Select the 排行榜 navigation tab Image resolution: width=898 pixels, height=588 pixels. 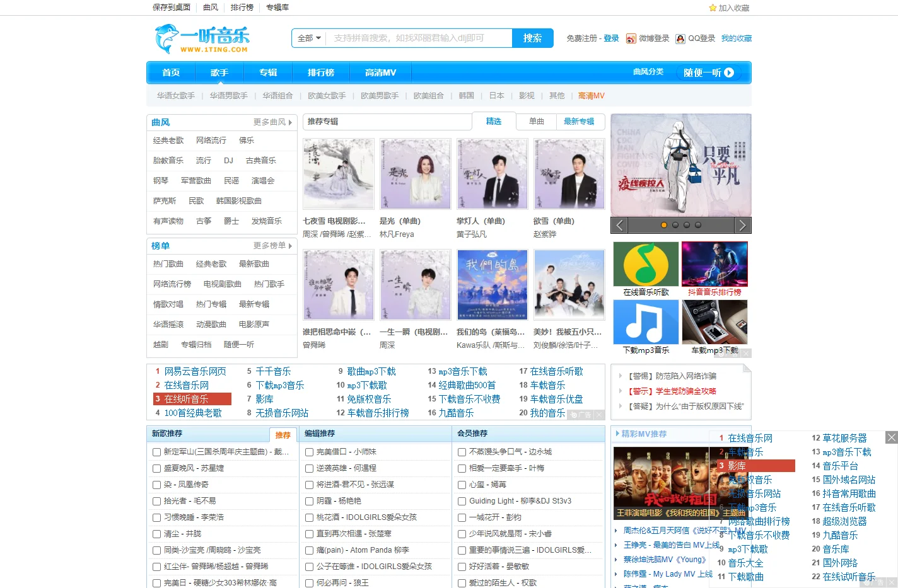pyautogui.click(x=321, y=72)
